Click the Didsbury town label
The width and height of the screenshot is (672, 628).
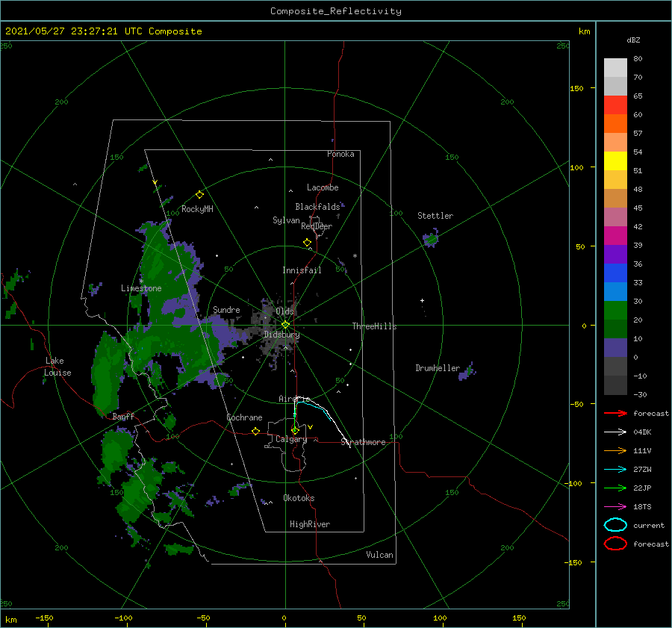pos(281,335)
